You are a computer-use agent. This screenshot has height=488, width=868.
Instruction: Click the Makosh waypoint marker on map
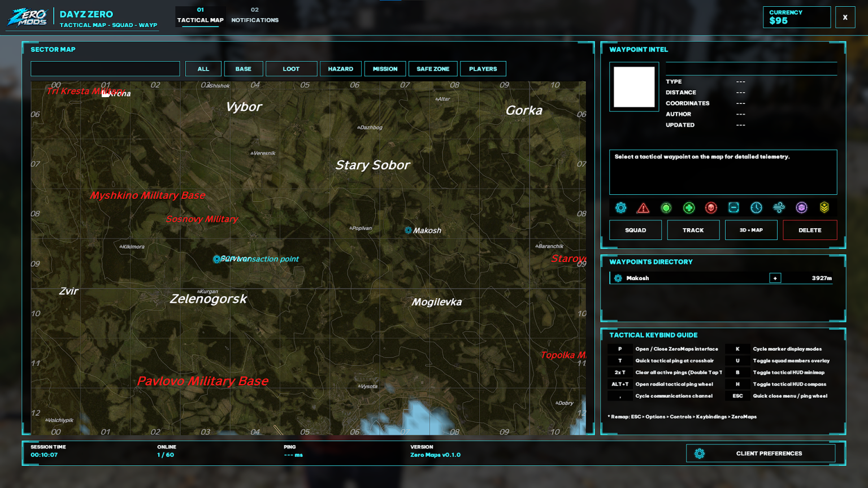pos(408,230)
